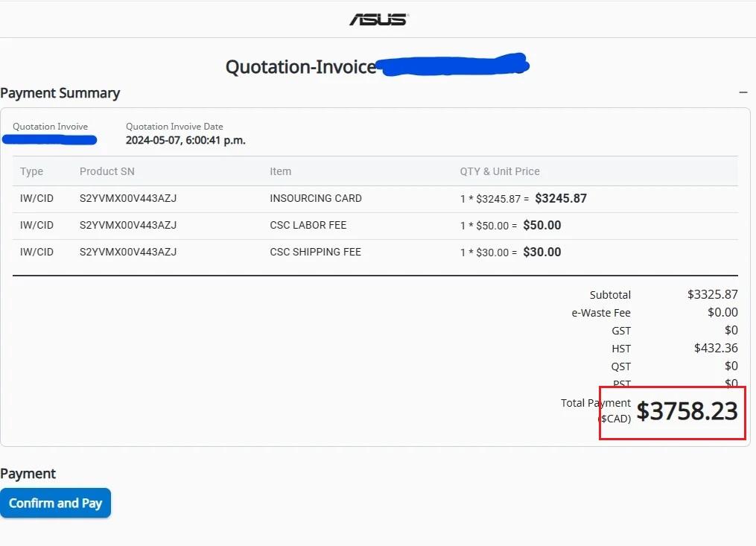Click the HST amount $432.36
The width and height of the screenshot is (756, 546).
coord(716,348)
